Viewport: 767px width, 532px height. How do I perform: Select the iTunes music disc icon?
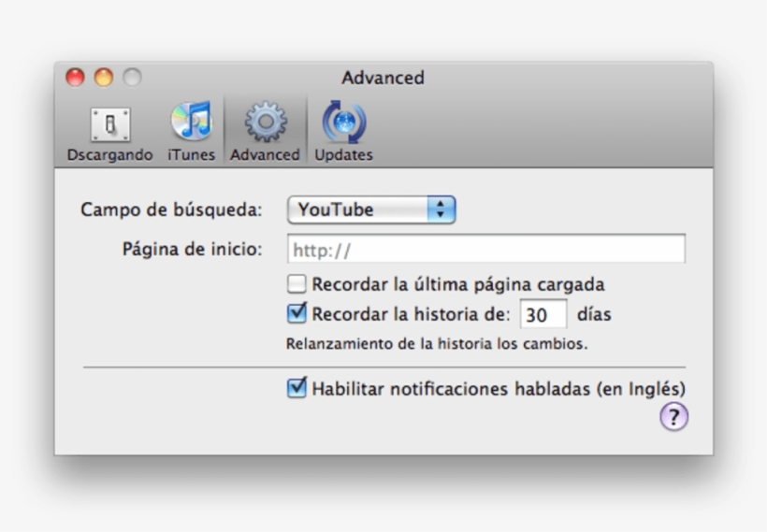coord(191,122)
